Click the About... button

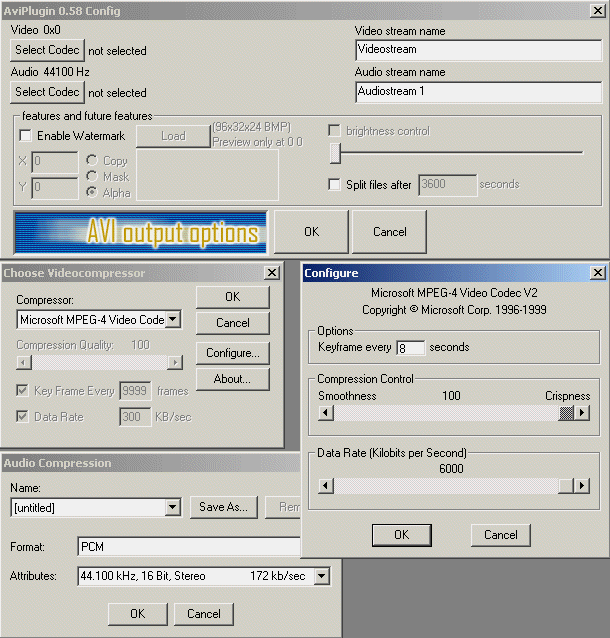[x=233, y=379]
